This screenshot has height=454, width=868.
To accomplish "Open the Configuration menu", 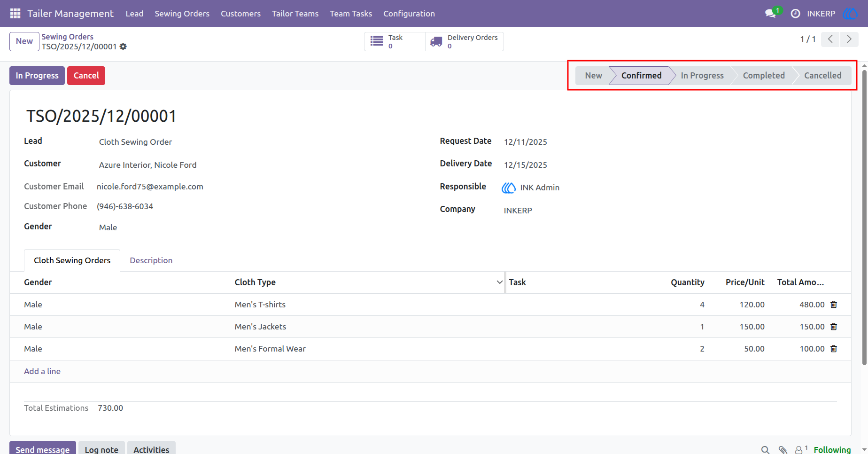I will click(409, 14).
